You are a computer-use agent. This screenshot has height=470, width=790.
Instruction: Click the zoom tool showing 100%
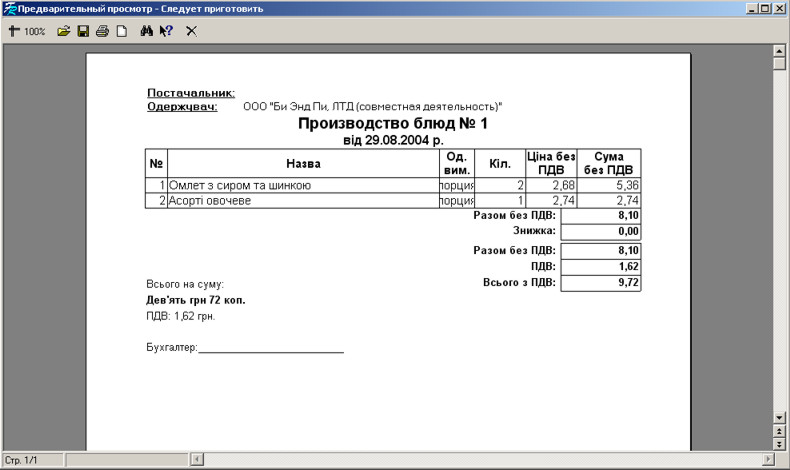pos(27,31)
